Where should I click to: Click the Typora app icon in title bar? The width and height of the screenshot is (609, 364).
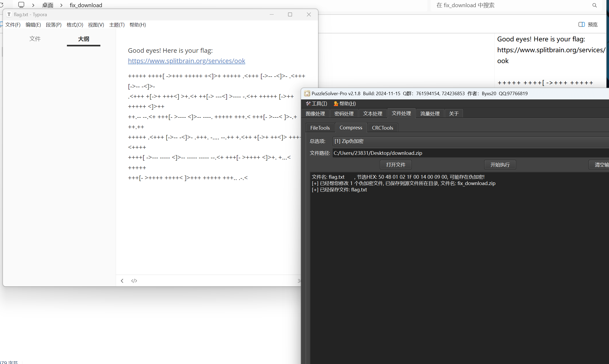click(x=9, y=14)
